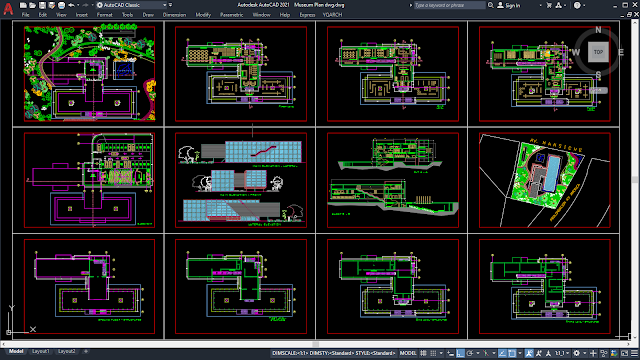The width and height of the screenshot is (640, 360).
Task: Open the workspace switching gear icon
Action: tap(577, 353)
